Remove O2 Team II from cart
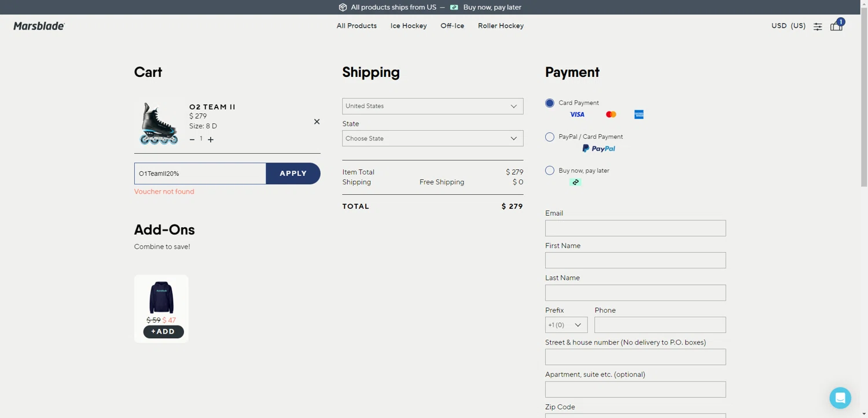Image resolution: width=868 pixels, height=418 pixels. pyautogui.click(x=317, y=121)
